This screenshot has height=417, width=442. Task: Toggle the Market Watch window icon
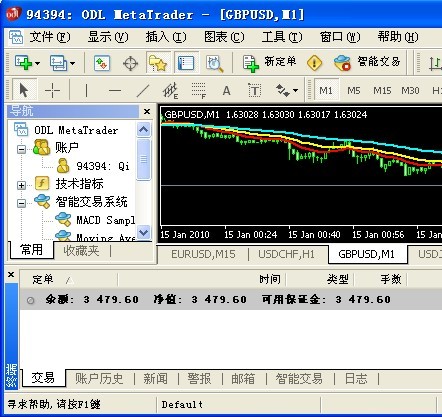click(102, 63)
